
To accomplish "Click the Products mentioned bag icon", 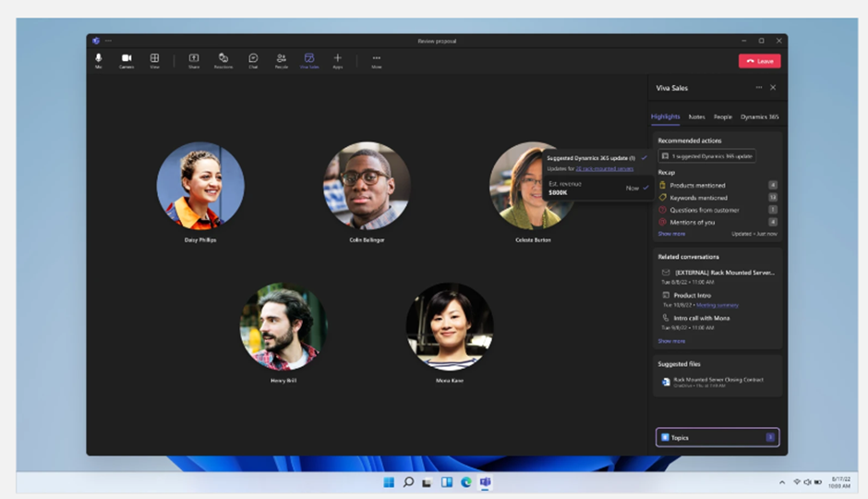I will tap(663, 185).
